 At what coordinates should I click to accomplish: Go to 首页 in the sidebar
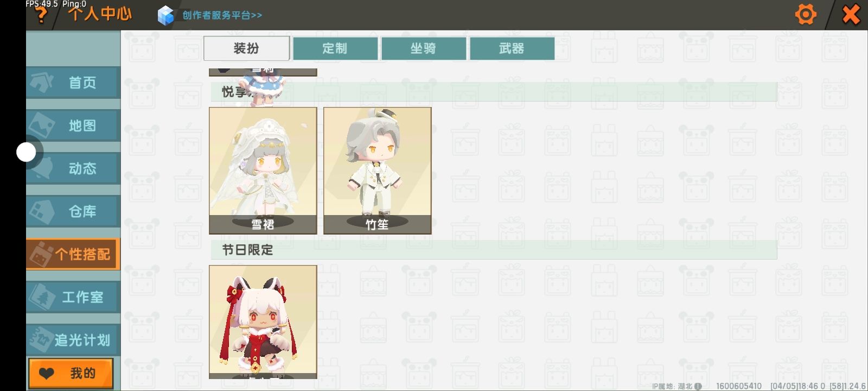[x=73, y=83]
